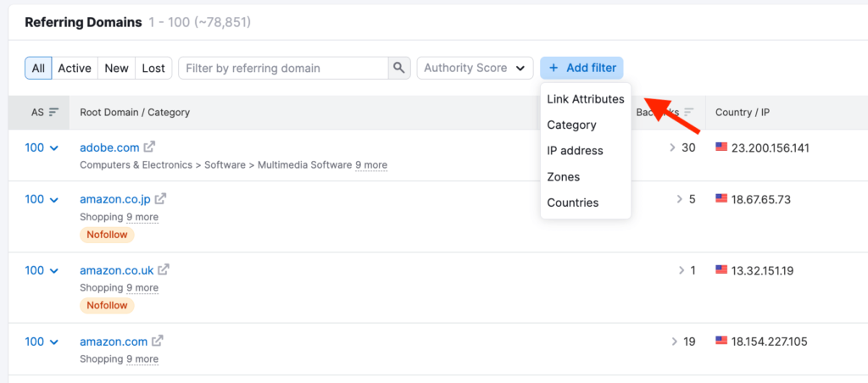Click the Add filter button
868x383 pixels.
coord(581,68)
